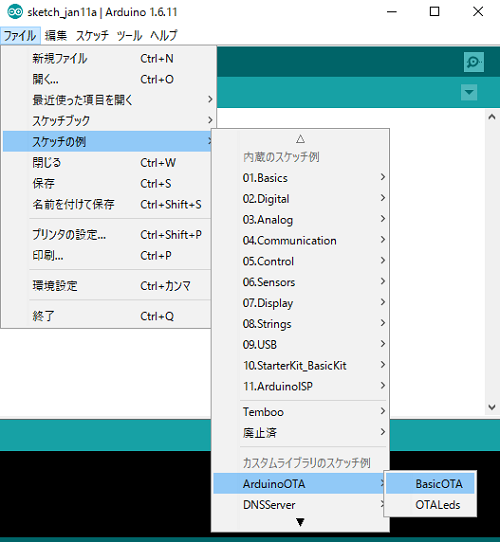
Task: Click the Arduino logo in title bar
Action: pyautogui.click(x=15, y=12)
